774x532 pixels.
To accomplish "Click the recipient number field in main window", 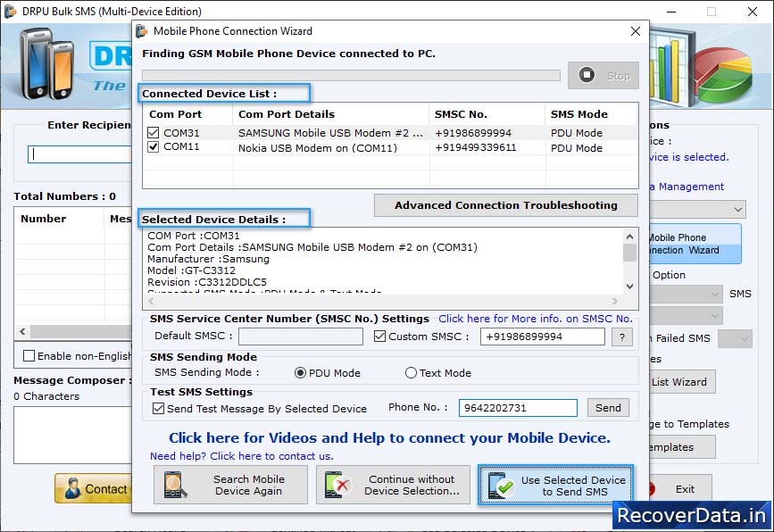I will click(79, 154).
